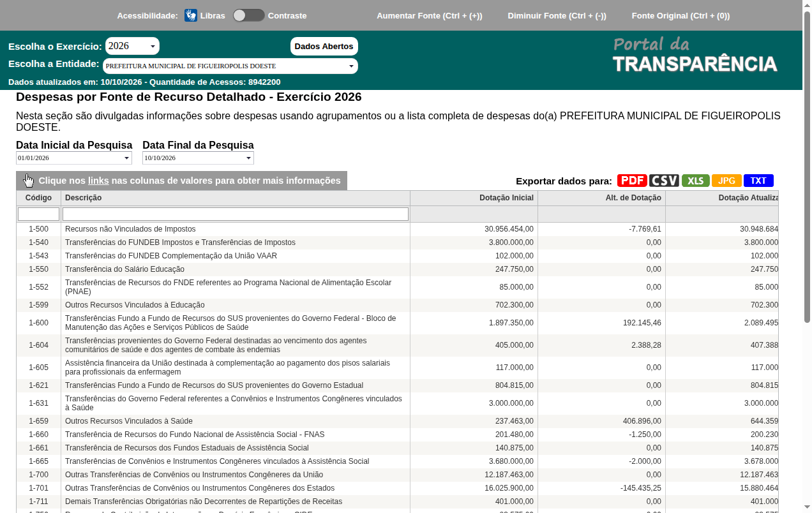
Task: Focus the Código filter input
Action: coord(38,214)
